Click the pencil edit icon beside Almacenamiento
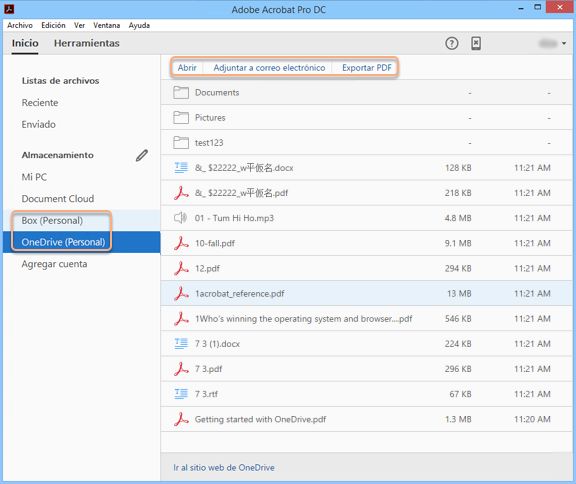 142,155
